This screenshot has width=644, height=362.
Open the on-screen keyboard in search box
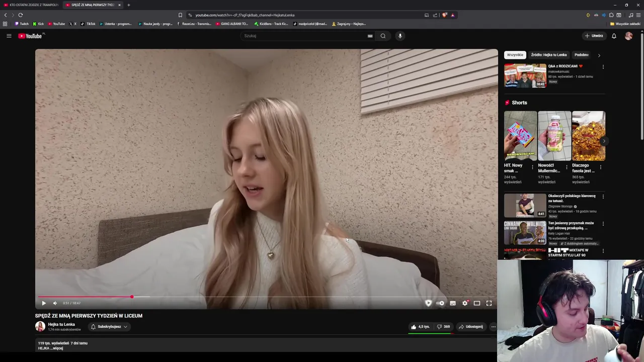[370, 36]
